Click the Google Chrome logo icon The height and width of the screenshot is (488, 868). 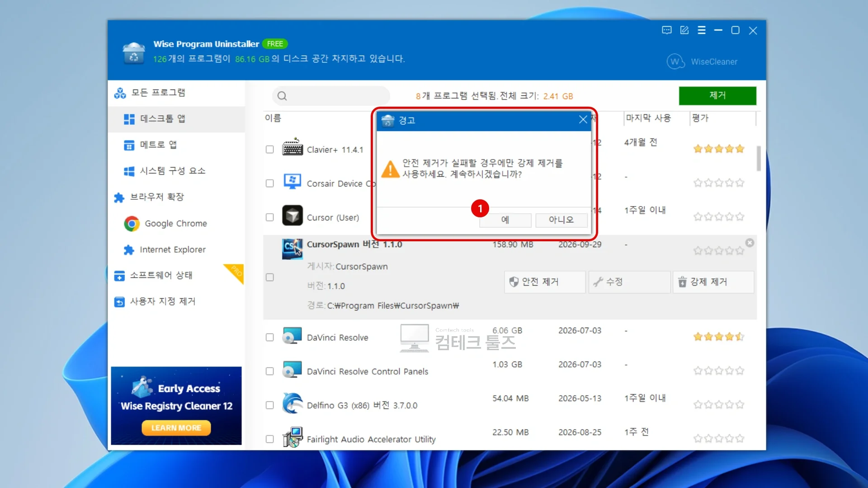coord(132,224)
